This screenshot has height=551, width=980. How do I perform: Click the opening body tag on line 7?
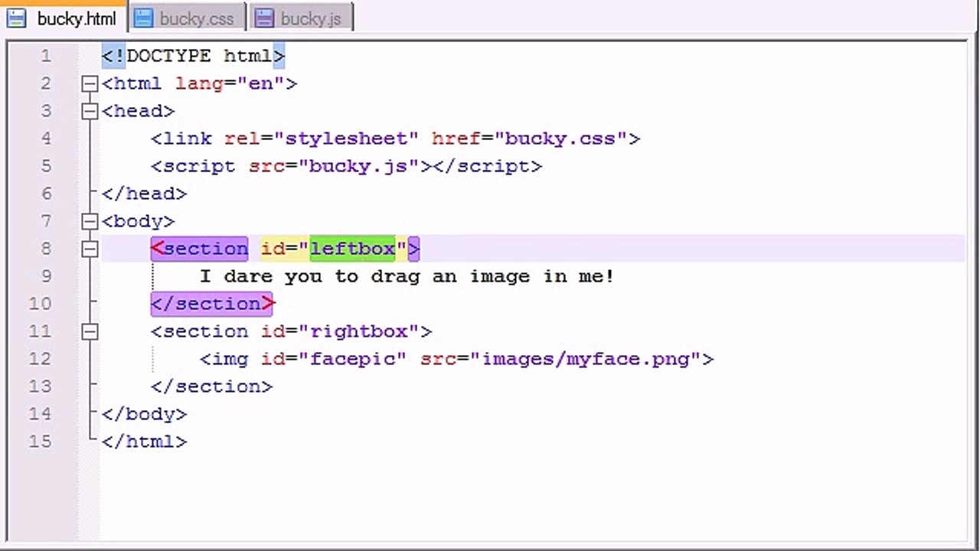[139, 221]
